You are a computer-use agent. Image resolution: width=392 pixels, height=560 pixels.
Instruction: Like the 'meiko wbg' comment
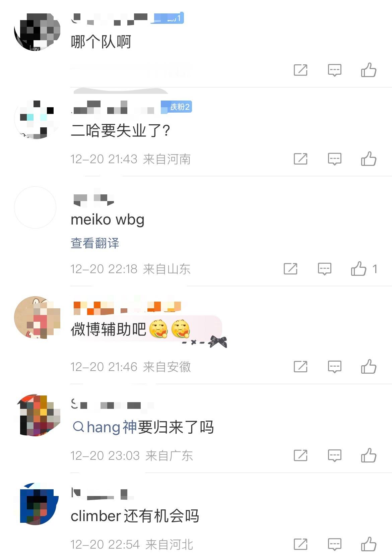358,269
